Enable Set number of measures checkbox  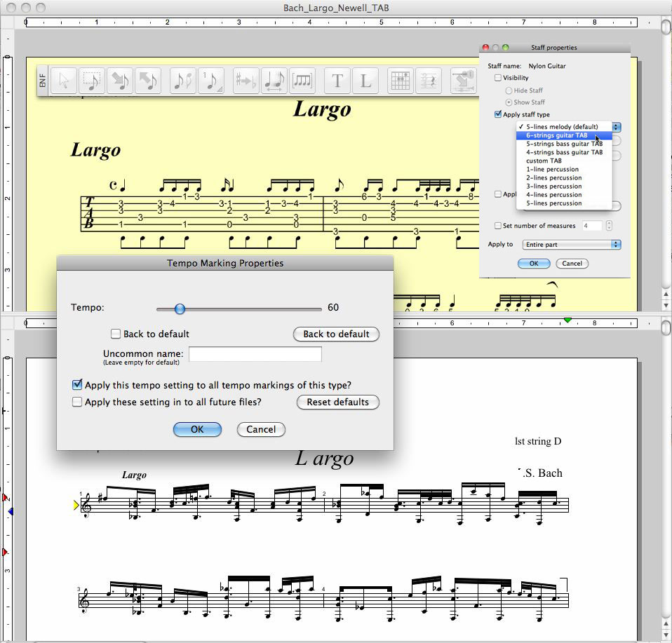(x=497, y=225)
